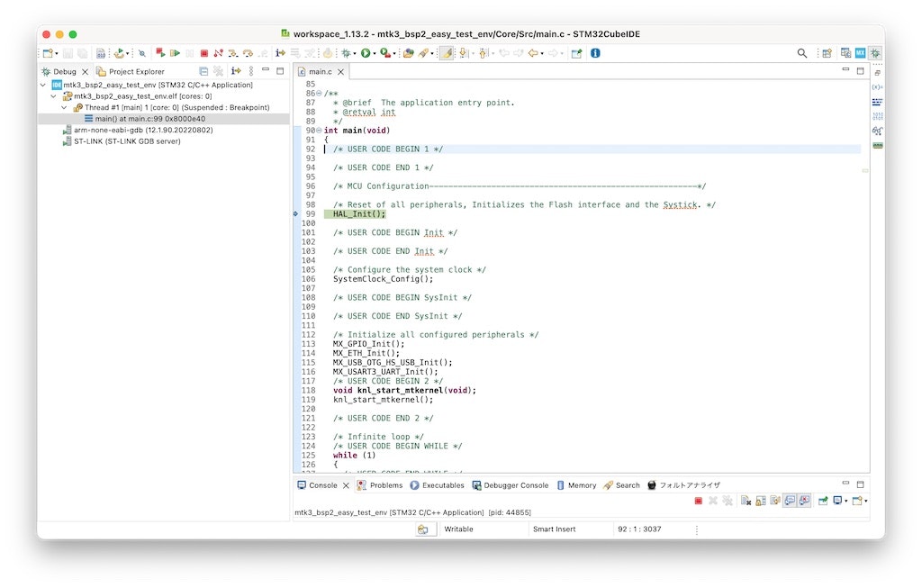Screen dimensions: 922x588
Task: Click the red Terminate debug icon
Action: click(x=203, y=52)
